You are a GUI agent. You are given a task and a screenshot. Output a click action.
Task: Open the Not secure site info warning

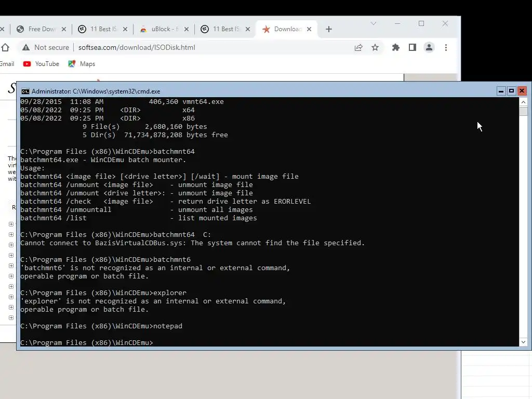click(x=46, y=47)
